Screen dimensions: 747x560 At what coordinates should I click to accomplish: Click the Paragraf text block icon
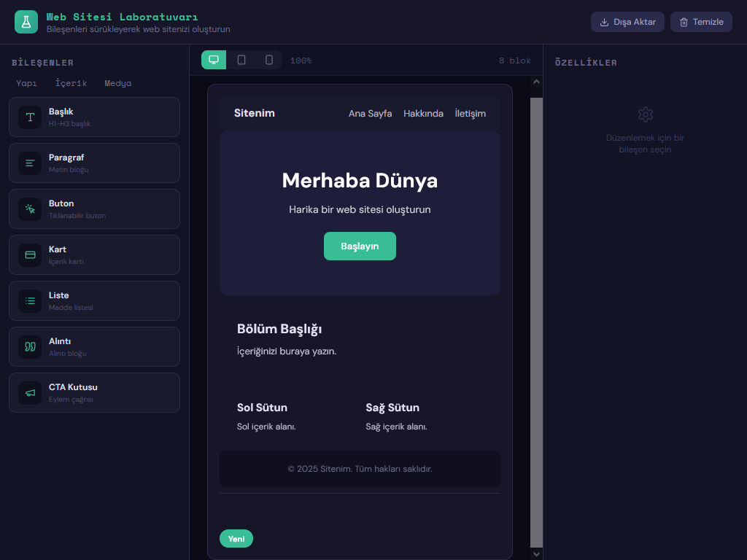point(30,163)
